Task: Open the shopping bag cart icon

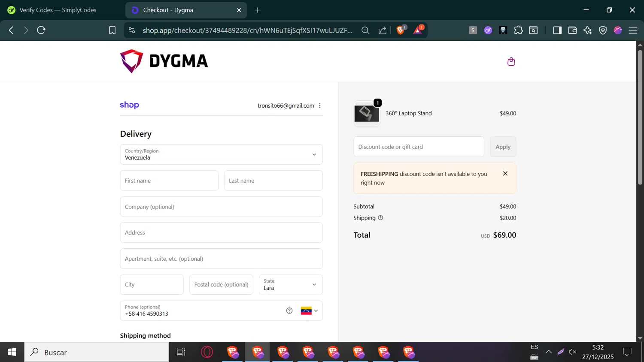Action: [511, 62]
